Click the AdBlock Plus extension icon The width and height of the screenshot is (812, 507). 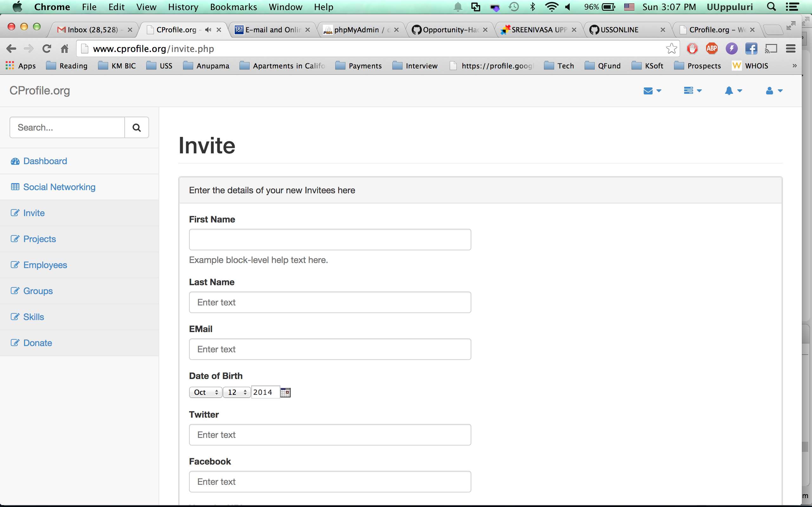[711, 48]
